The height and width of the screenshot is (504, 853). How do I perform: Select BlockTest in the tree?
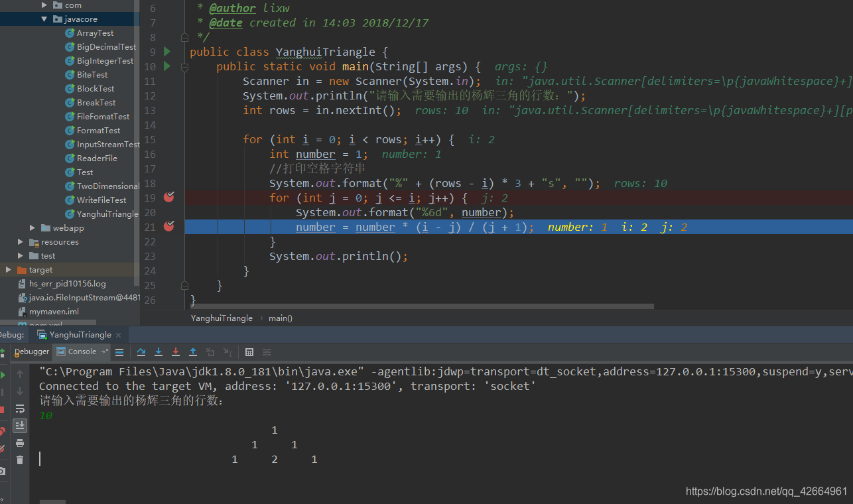[96, 89]
